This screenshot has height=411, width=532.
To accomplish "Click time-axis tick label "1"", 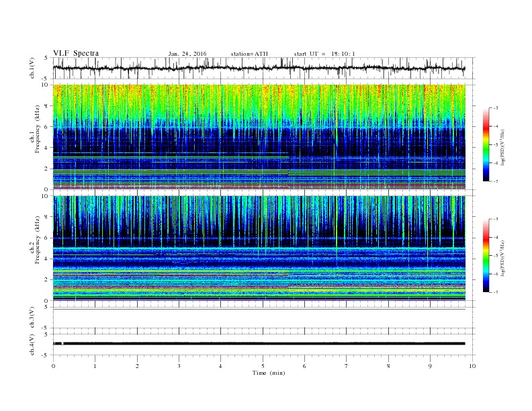I will (95, 366).
